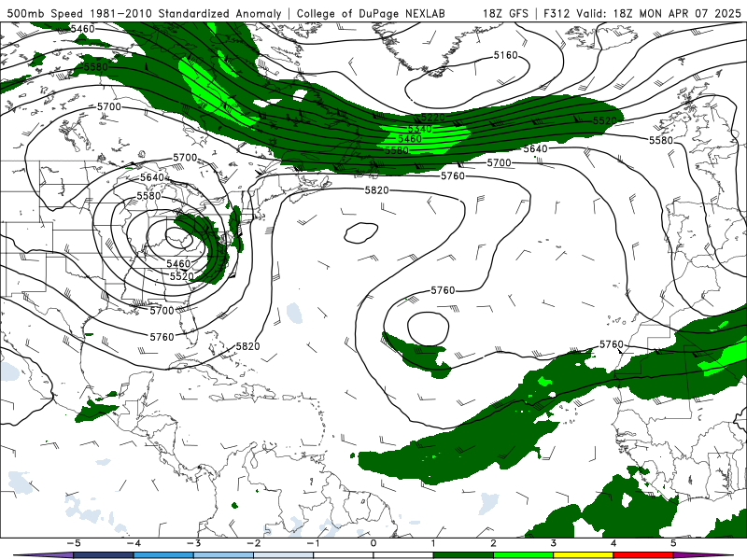Click the '-2' colorbar tick label

(253, 543)
